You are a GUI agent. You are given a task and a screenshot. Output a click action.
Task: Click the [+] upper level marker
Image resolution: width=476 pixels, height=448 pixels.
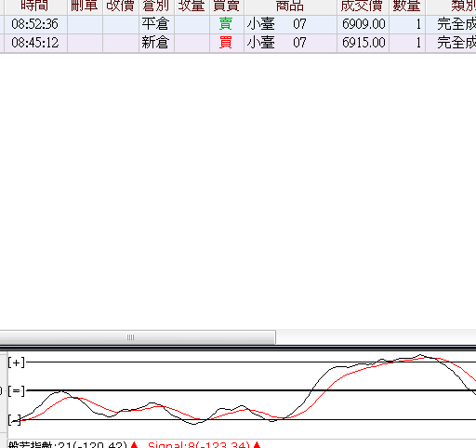17,362
